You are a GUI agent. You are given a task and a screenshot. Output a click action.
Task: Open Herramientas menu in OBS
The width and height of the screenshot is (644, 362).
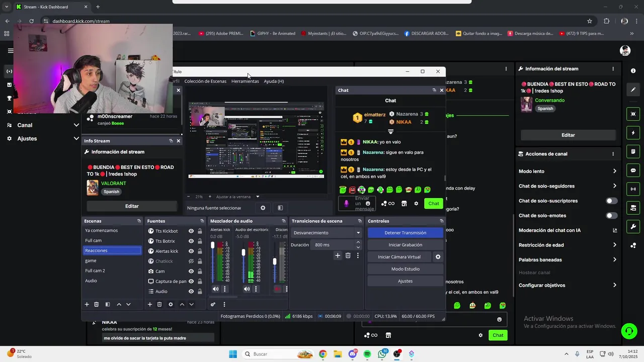[x=245, y=81]
